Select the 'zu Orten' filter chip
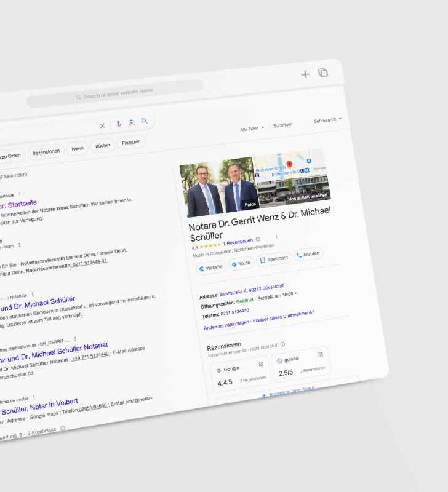The image size is (448, 492). point(10,156)
